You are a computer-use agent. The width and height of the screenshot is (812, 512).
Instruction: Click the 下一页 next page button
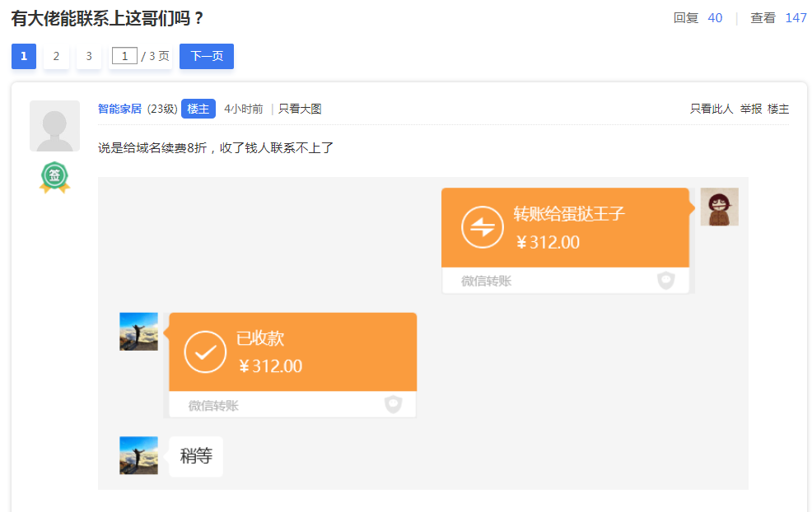coord(207,57)
